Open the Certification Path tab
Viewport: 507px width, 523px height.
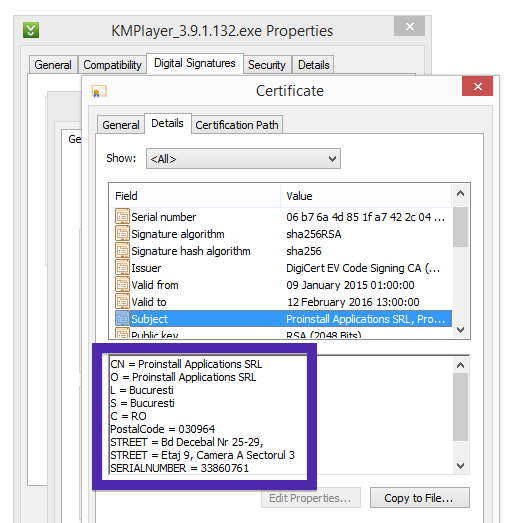[x=237, y=125]
